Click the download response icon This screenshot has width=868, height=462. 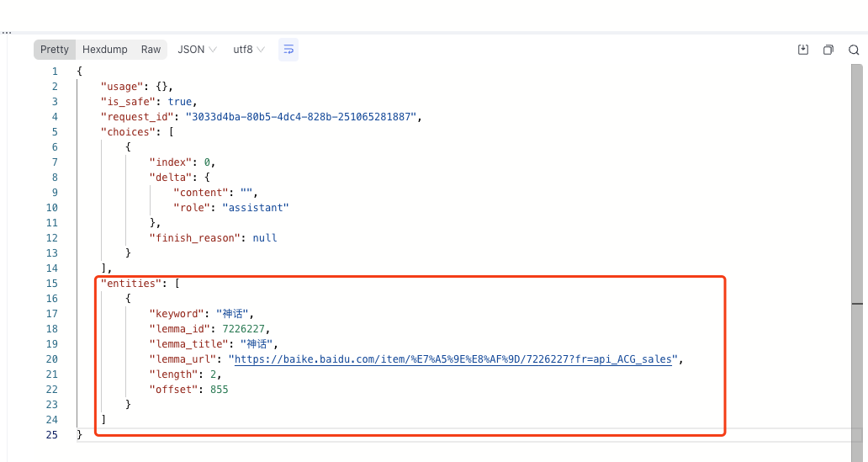(803, 50)
